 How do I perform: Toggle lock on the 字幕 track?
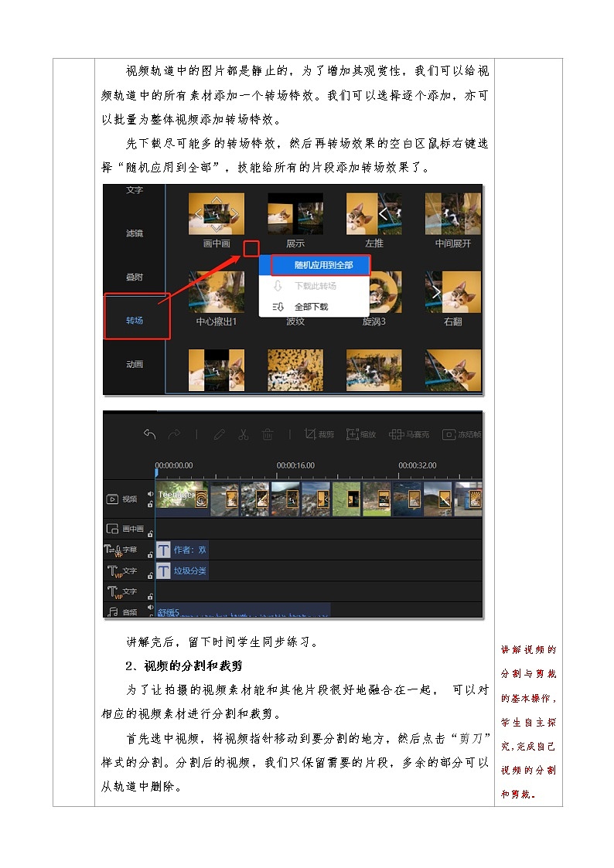click(150, 555)
